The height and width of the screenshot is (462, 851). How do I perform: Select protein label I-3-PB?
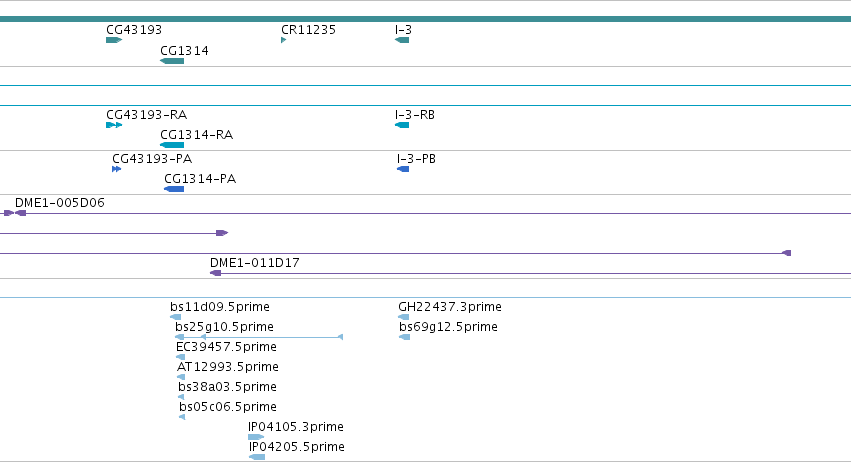pos(416,159)
